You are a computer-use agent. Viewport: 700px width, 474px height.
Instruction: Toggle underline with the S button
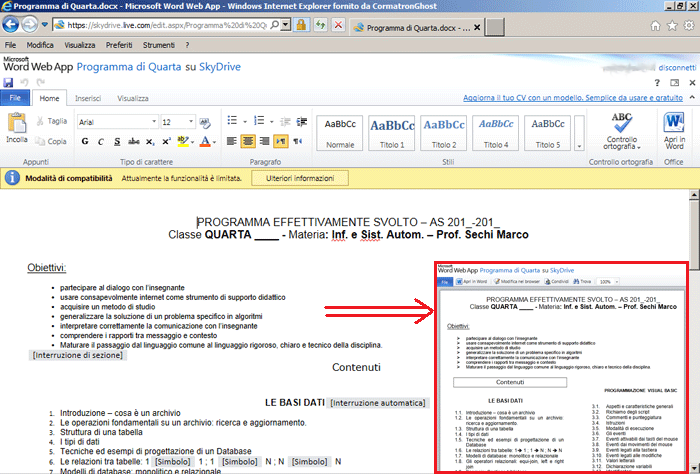(117, 141)
